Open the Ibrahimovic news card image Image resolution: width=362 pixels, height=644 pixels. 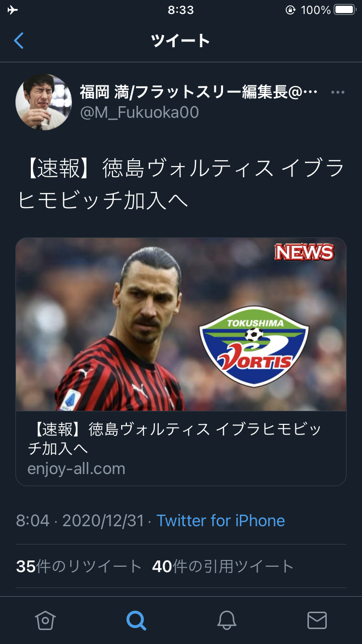(181, 324)
